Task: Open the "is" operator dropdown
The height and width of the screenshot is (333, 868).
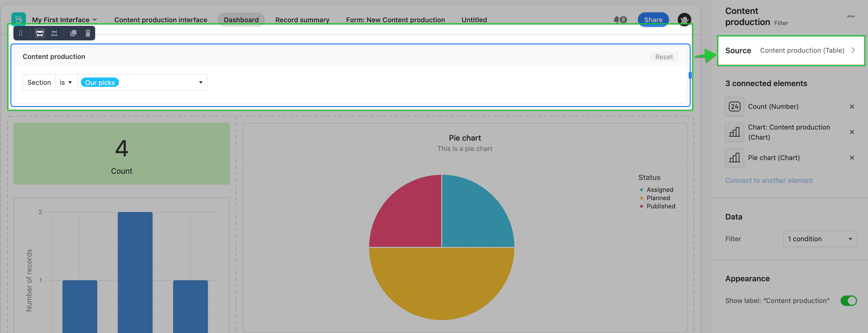Action: coord(66,82)
